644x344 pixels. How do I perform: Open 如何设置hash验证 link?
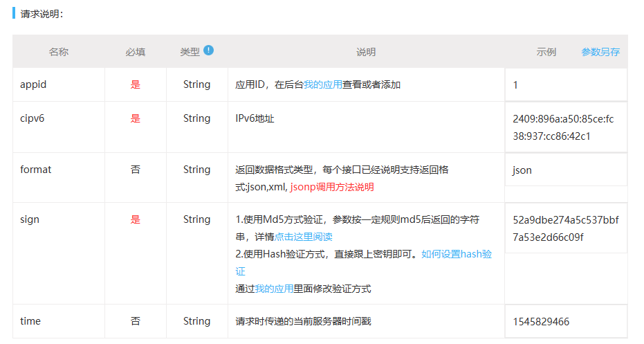pos(457,254)
